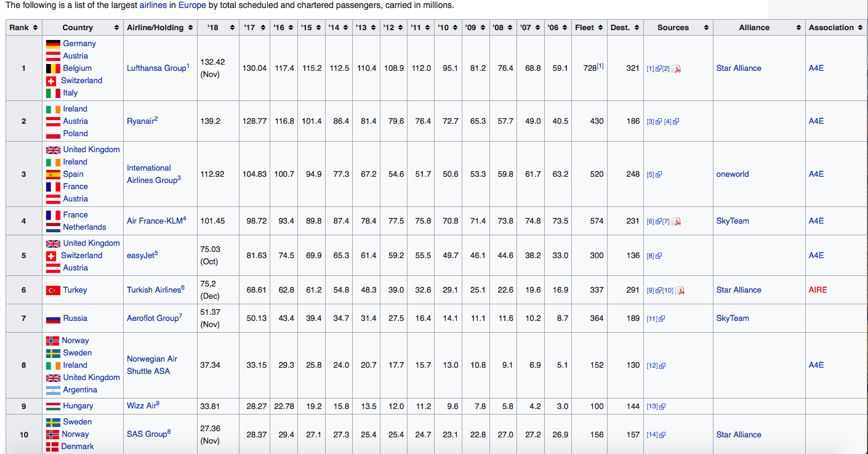The image size is (868, 454).
Task: Select the '132.42 (Nov)' cell
Action: tap(219, 68)
